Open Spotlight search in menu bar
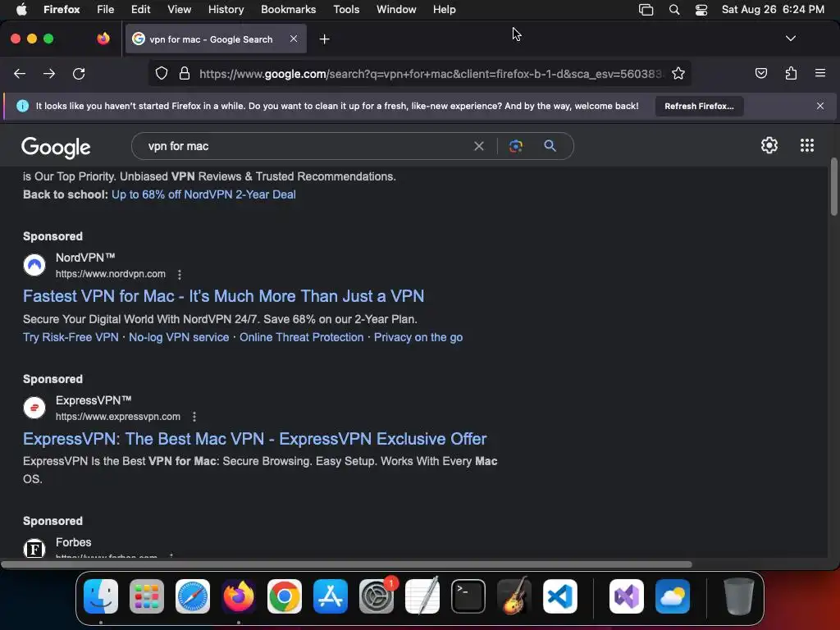Viewport: 840px width, 630px height. pyautogui.click(x=674, y=10)
